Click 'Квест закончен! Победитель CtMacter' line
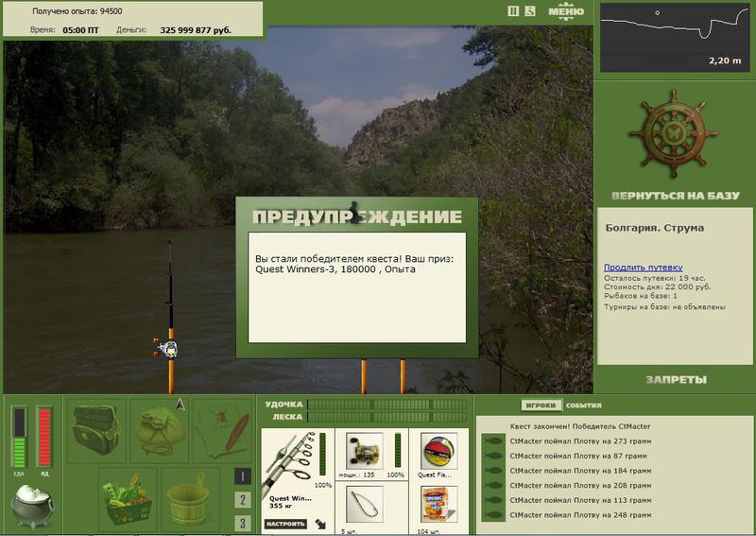Viewport: 756px width, 536px height. click(x=580, y=426)
